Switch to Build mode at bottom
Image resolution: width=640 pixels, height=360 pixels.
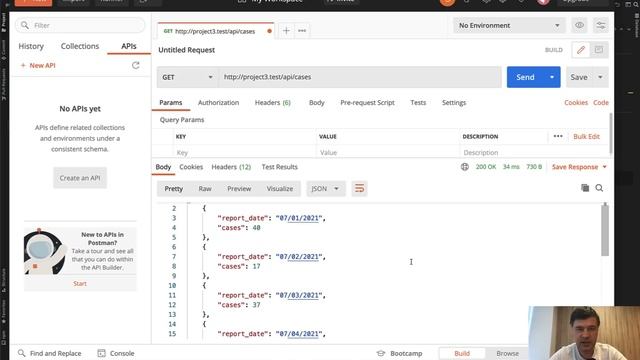point(462,353)
